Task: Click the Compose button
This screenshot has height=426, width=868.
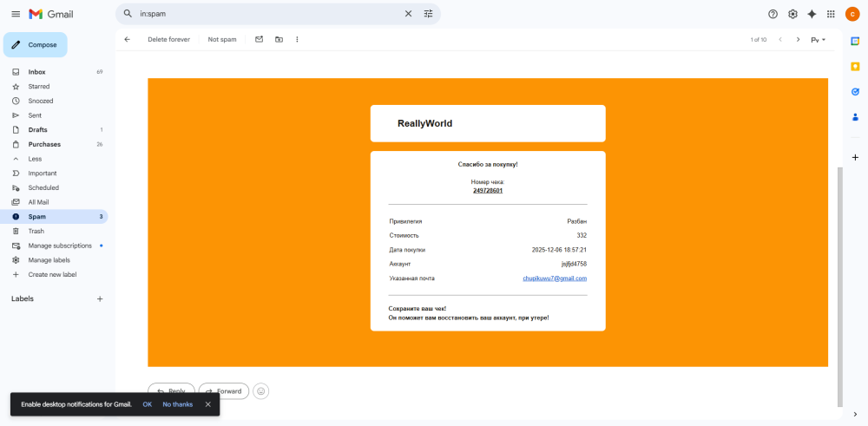Action: coord(36,45)
